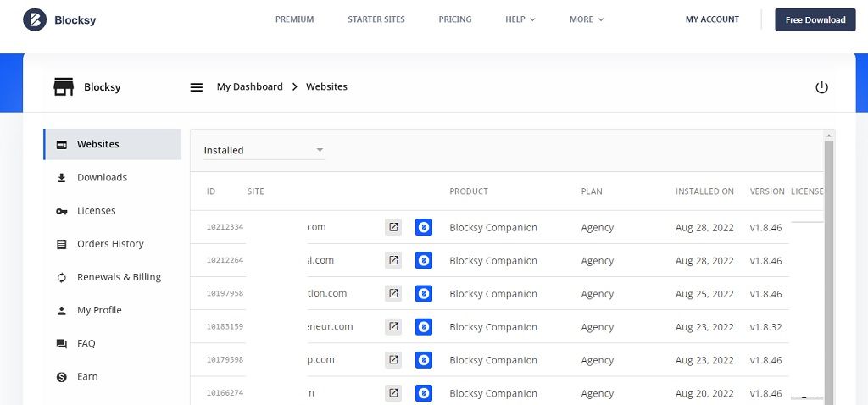
Task: Open Earn in sidebar
Action: 113,377
